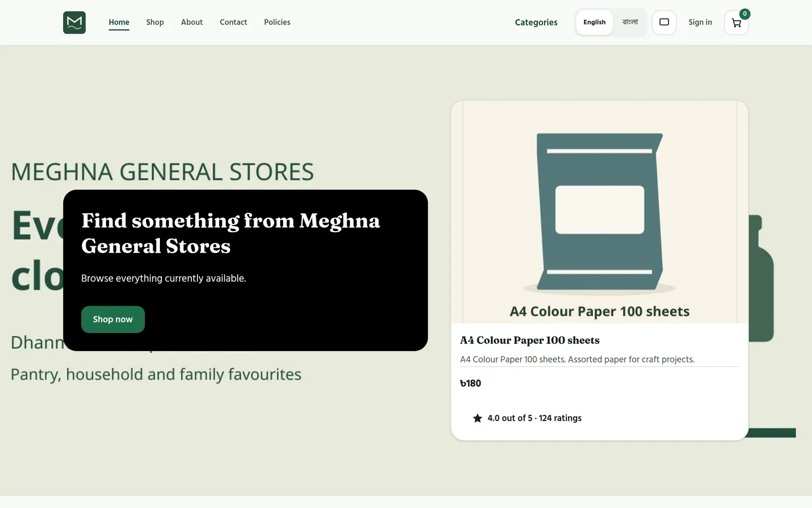The image size is (812, 508).
Task: Click 'Pantry, household and family favourites' text
Action: point(156,374)
